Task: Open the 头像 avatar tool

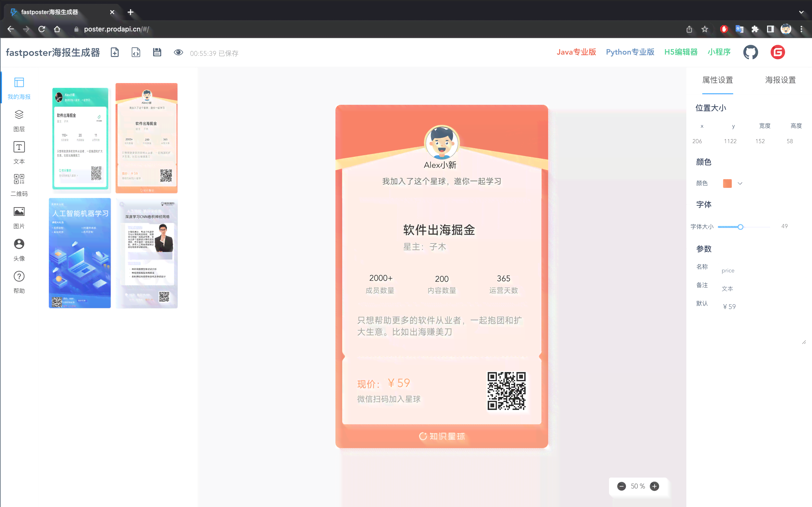Action: (x=19, y=248)
